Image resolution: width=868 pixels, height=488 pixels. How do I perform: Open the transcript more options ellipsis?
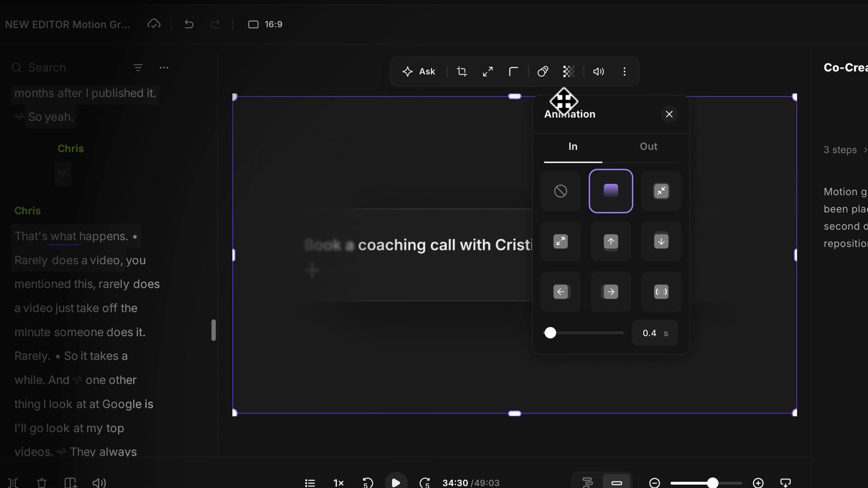[x=164, y=68]
